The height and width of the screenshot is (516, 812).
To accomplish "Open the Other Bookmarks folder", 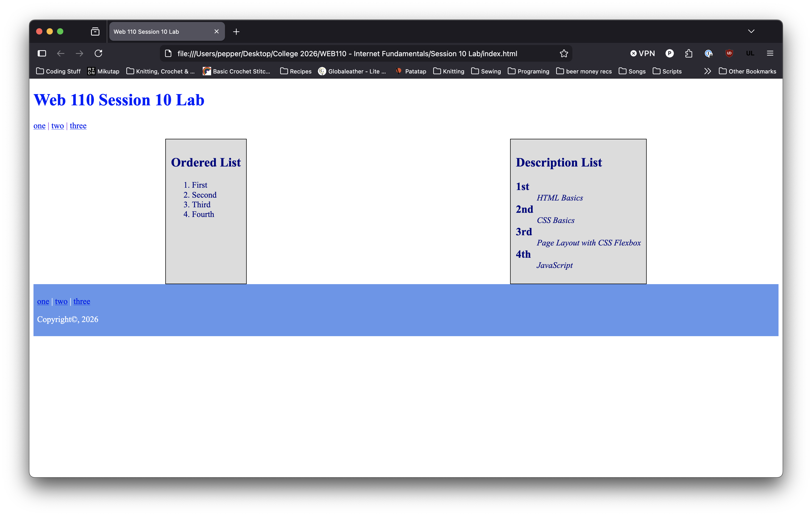I will 747,71.
